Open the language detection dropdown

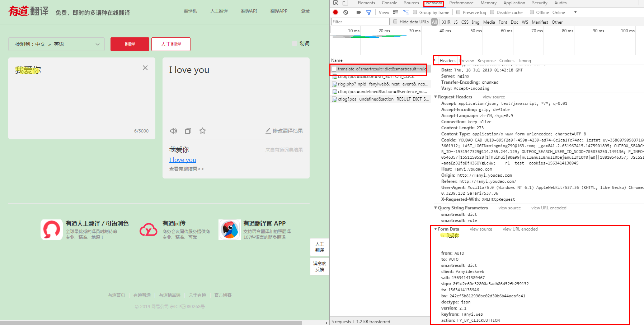tap(56, 44)
